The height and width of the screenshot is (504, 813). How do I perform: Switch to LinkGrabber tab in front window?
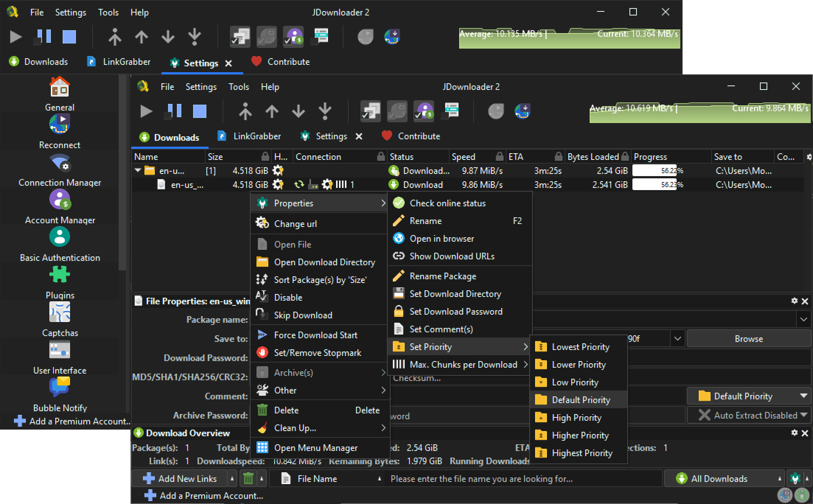250,136
